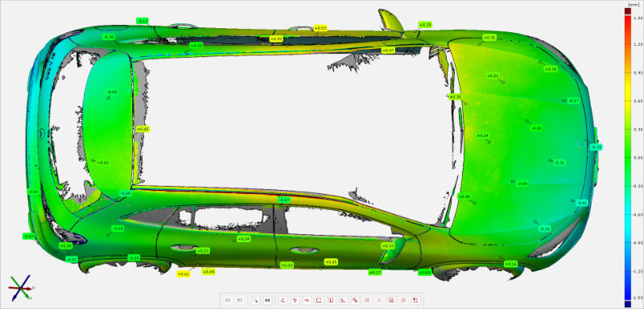This screenshot has width=644, height=309.
Task: Click the red checked-square icon
Action: tap(392, 300)
